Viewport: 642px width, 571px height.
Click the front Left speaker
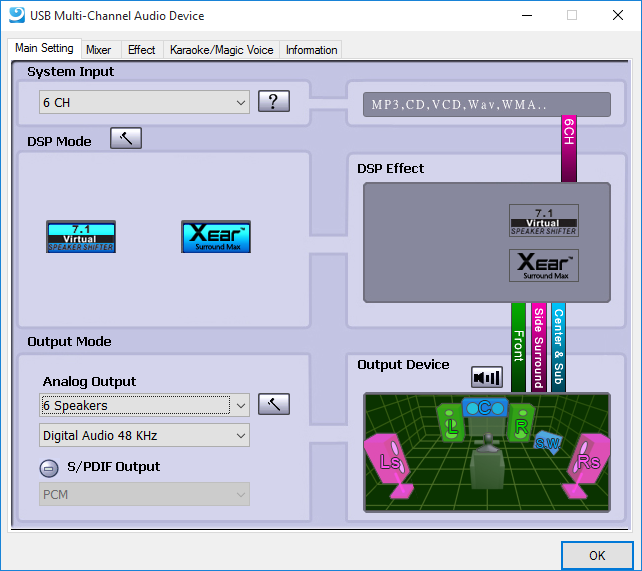point(451,423)
